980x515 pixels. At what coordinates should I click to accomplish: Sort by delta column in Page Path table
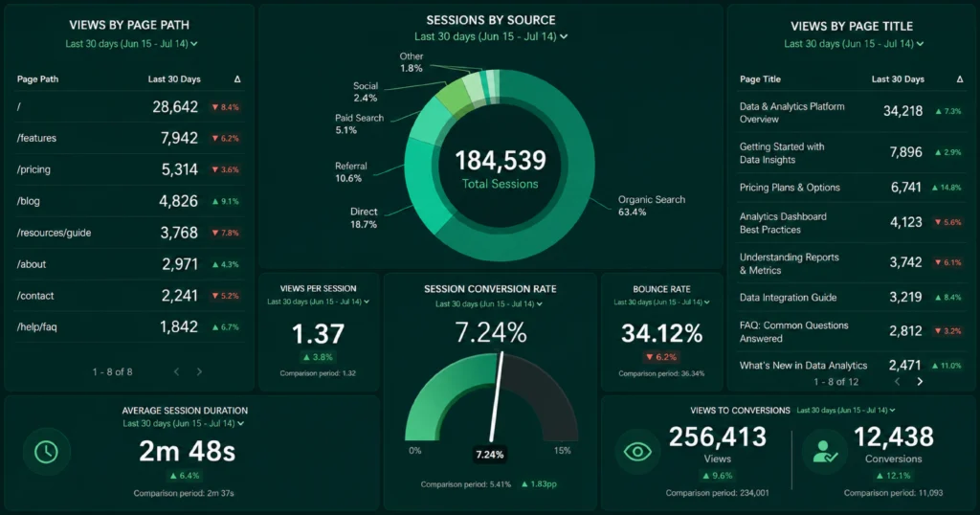pyautogui.click(x=237, y=79)
